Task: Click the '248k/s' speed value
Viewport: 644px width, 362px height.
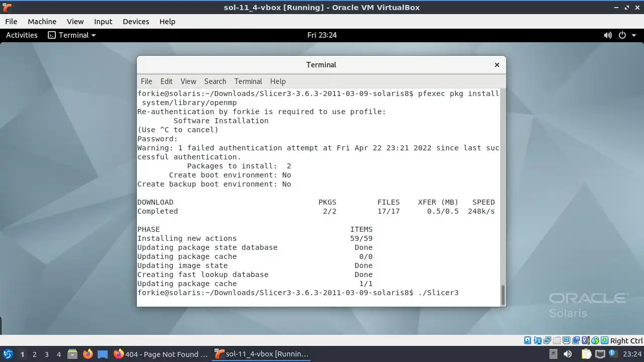Action: (481, 211)
